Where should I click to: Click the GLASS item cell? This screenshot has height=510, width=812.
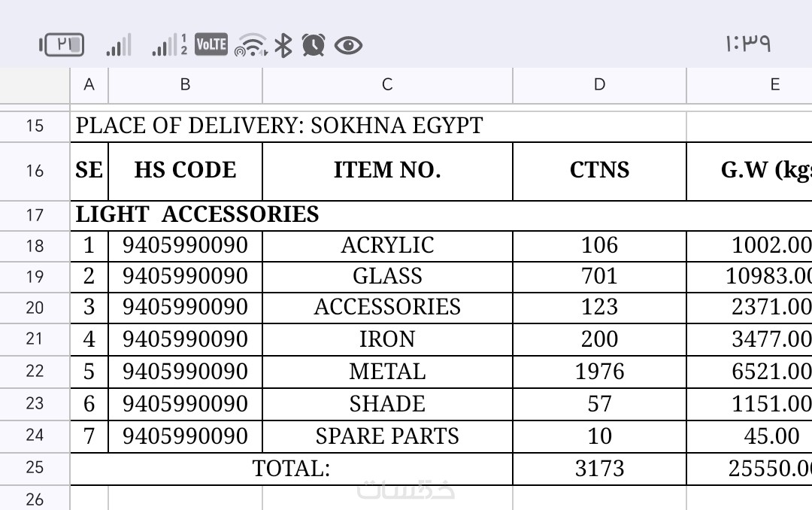tap(387, 276)
